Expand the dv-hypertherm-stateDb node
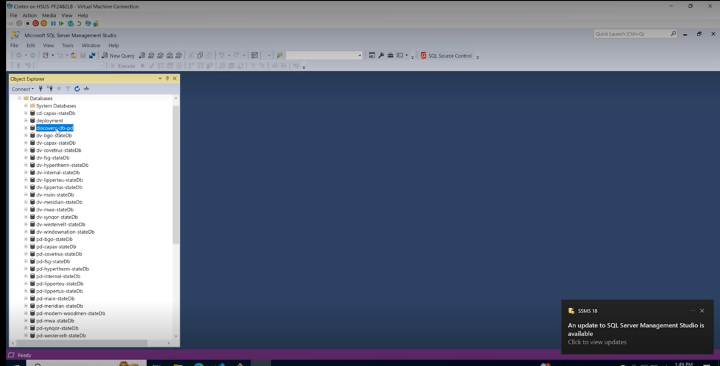Viewport: 720px width, 366px height. (26, 165)
